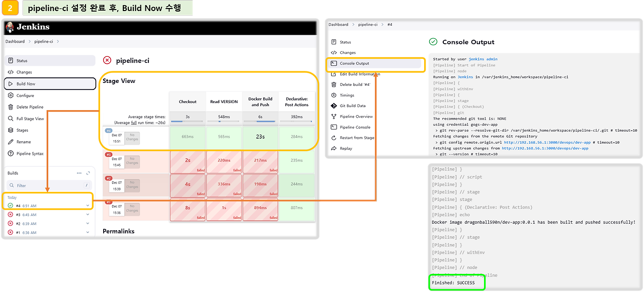Select Build Now in pipeline-ci sidebar
Screen dimensions: 644x292
pyautogui.click(x=50, y=84)
